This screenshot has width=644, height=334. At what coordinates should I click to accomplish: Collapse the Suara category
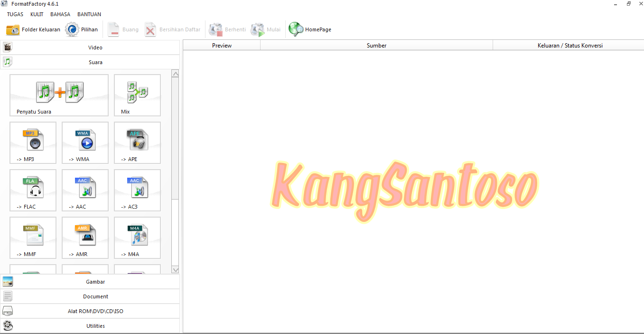point(90,62)
